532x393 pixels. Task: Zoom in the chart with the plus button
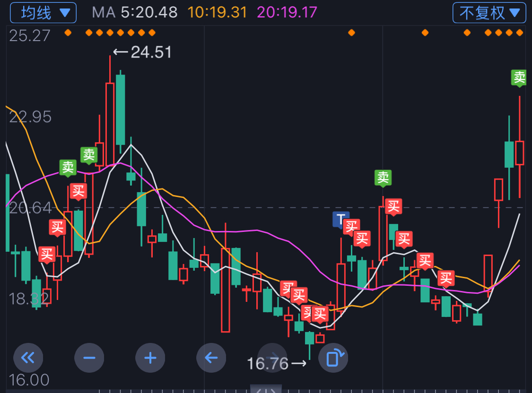click(x=150, y=358)
